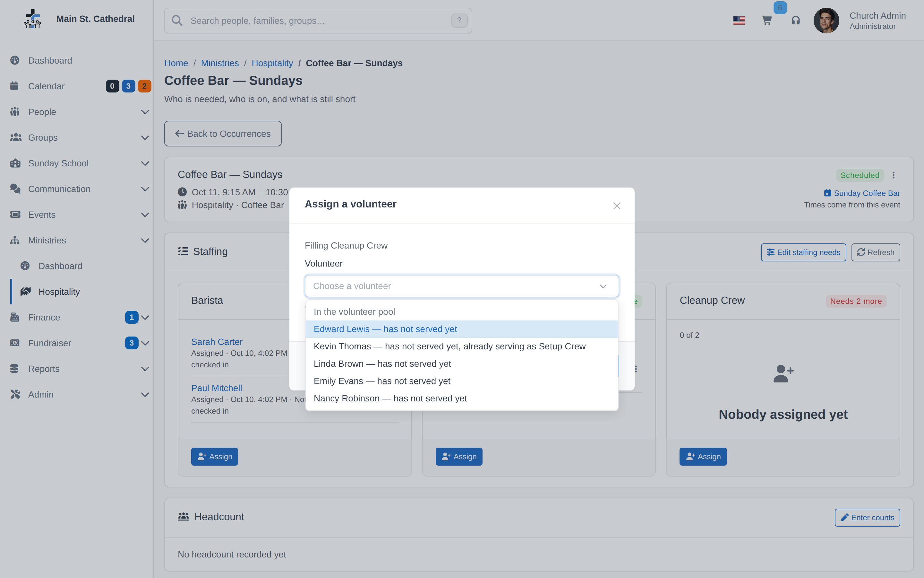Focus the search people input field

318,21
